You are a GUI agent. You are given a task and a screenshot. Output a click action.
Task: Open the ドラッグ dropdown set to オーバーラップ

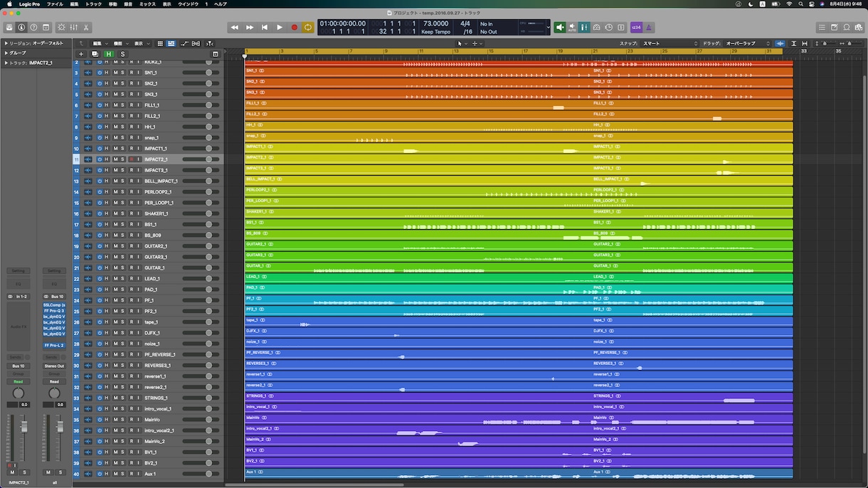746,43
